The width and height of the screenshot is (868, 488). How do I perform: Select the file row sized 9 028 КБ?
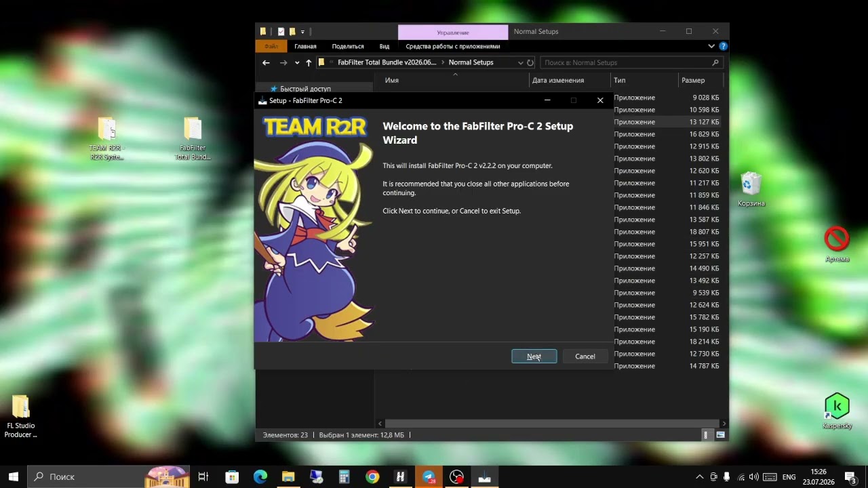tap(668, 98)
